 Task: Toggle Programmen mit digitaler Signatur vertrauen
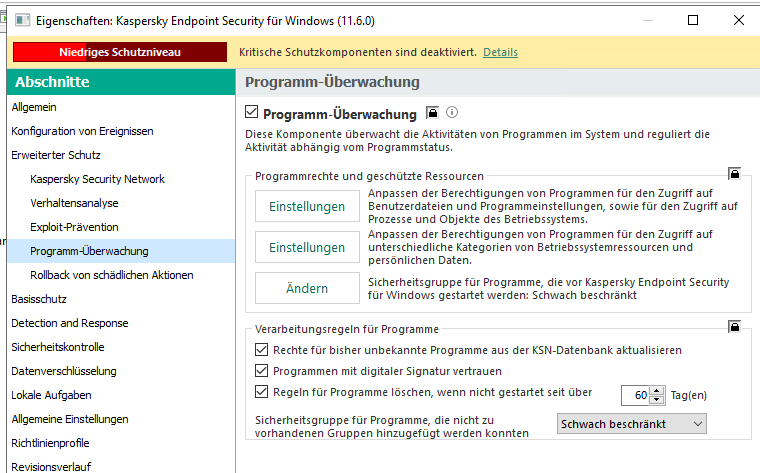point(261,371)
